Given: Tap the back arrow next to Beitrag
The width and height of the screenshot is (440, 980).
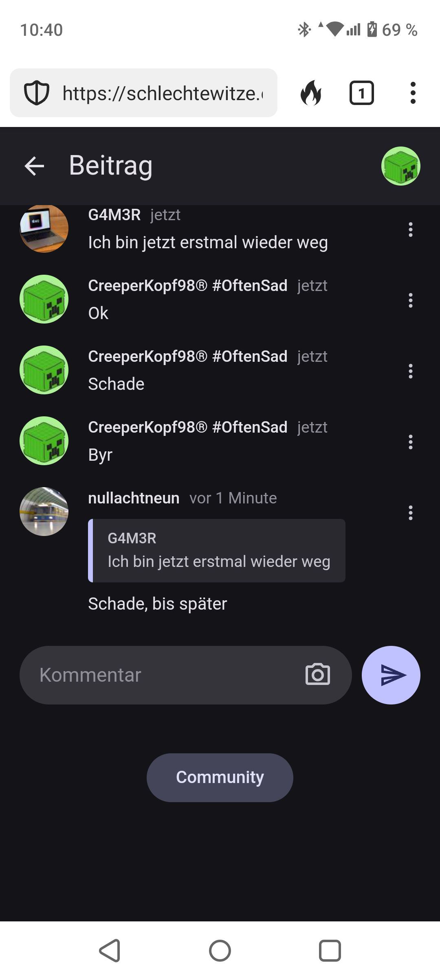Looking at the screenshot, I should pos(34,166).
